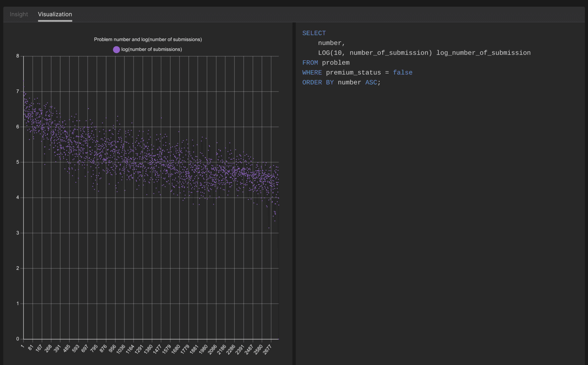This screenshot has width=588, height=365.
Task: Click the x-axis label 2677
Action: [267, 349]
